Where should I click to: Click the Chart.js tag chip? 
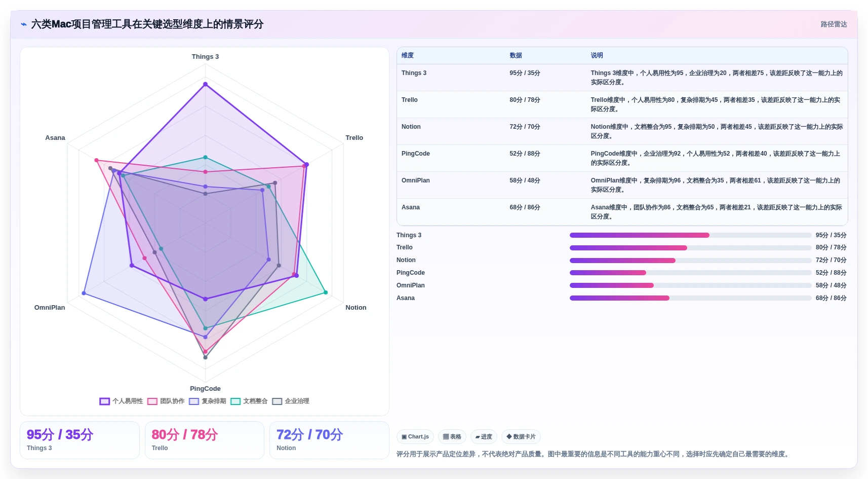pyautogui.click(x=415, y=436)
